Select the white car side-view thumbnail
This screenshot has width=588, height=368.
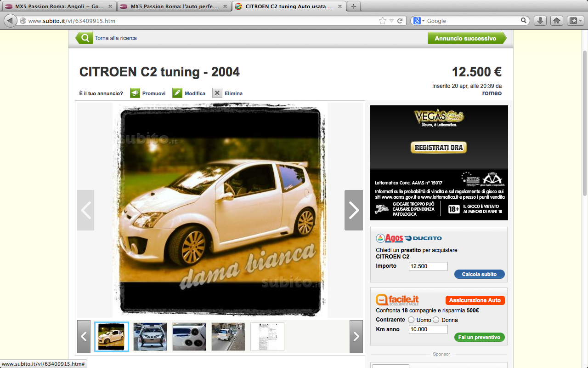click(x=112, y=337)
